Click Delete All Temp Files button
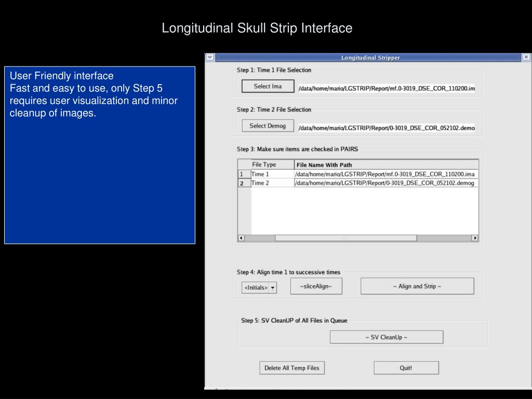Viewport: 532px width, 399px height. 292,368
